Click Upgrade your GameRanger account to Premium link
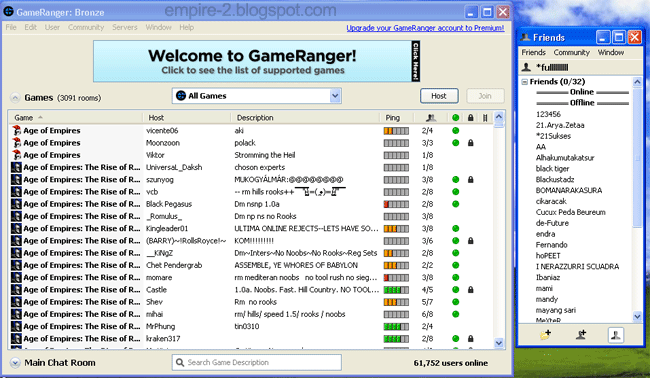Image resolution: width=650 pixels, height=378 pixels. point(425,28)
